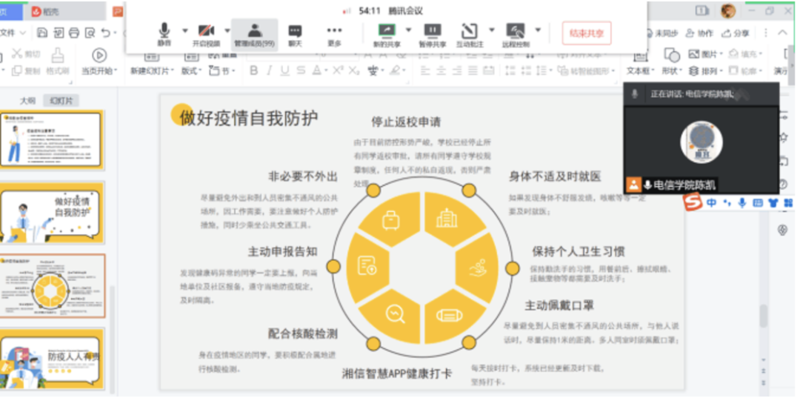The height and width of the screenshot is (398, 800).
Task: Undo the last action
Action: click(x=105, y=33)
